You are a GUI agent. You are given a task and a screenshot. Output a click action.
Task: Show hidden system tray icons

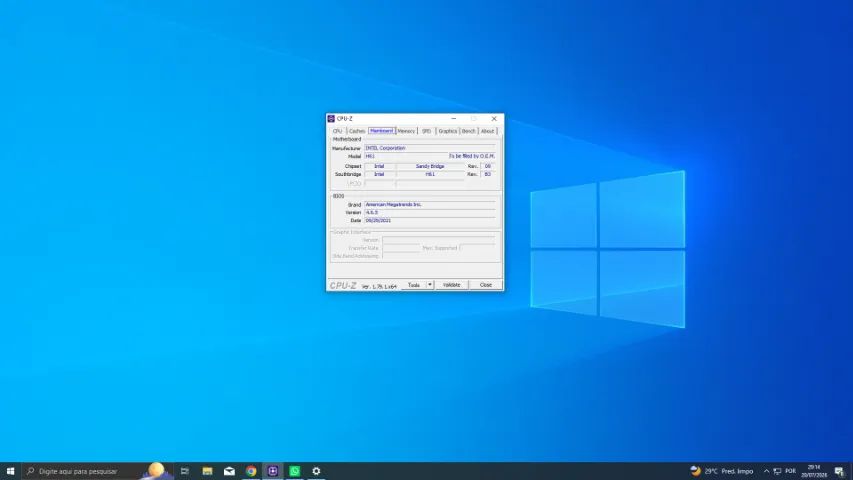click(x=767, y=471)
